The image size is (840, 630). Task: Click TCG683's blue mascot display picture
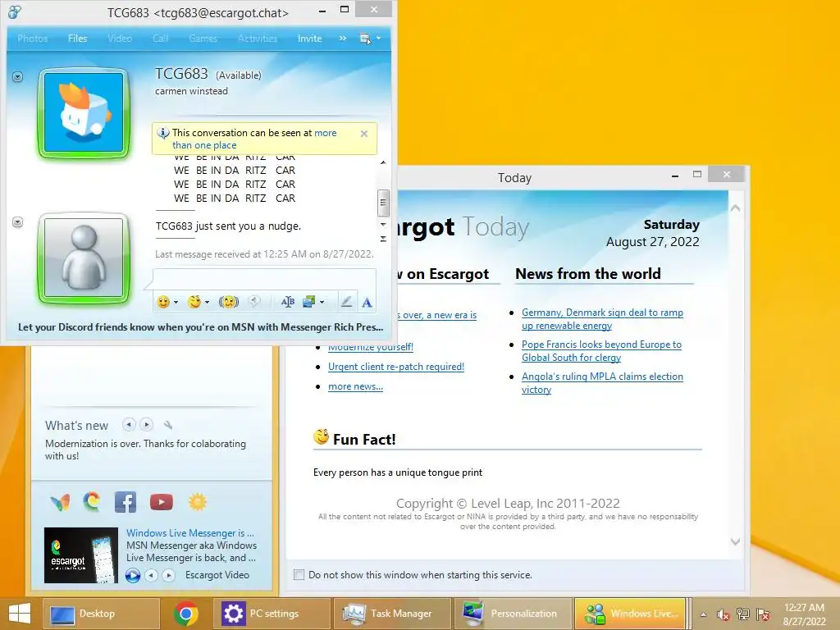pos(84,113)
